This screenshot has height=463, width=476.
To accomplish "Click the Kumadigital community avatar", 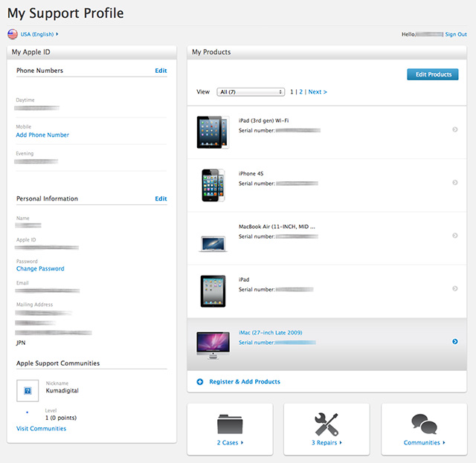I will point(28,389).
